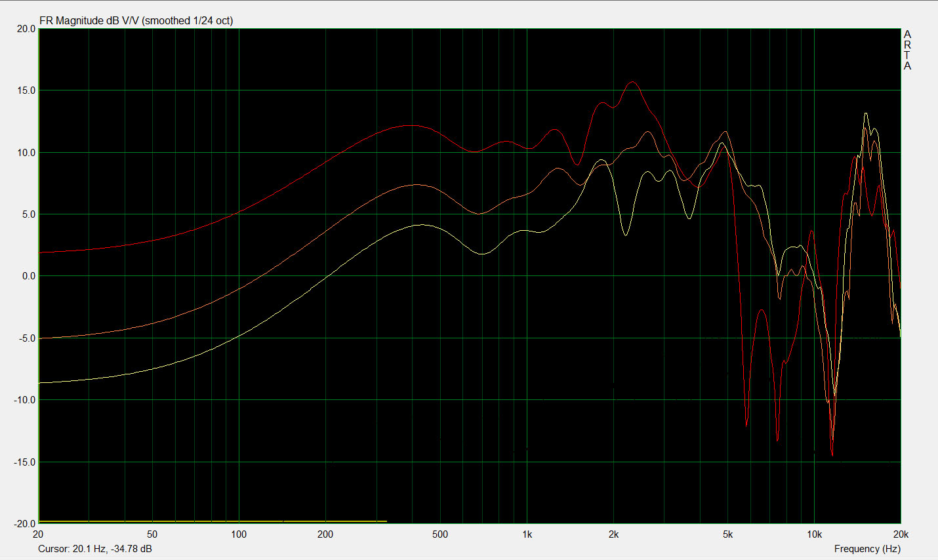938x560 pixels.
Task: Click the 'Frequency (Hz)' axis label
Action: (867, 548)
